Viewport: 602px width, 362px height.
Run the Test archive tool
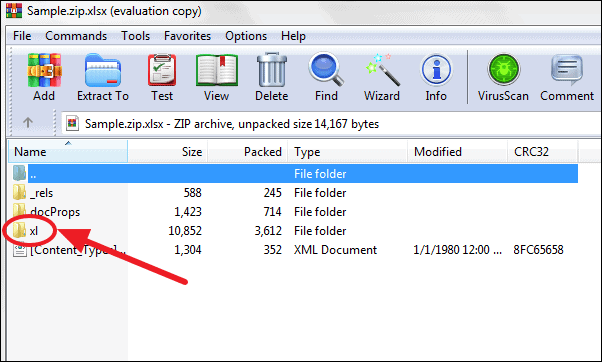(162, 77)
